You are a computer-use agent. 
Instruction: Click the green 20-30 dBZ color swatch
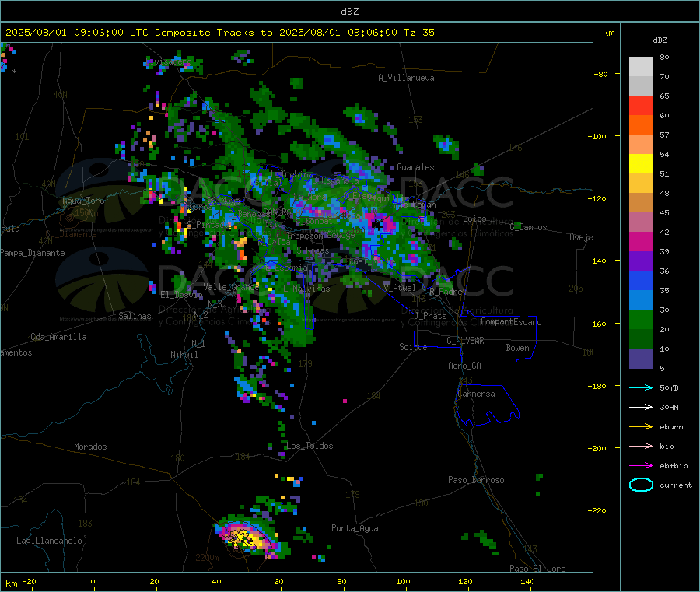point(641,319)
